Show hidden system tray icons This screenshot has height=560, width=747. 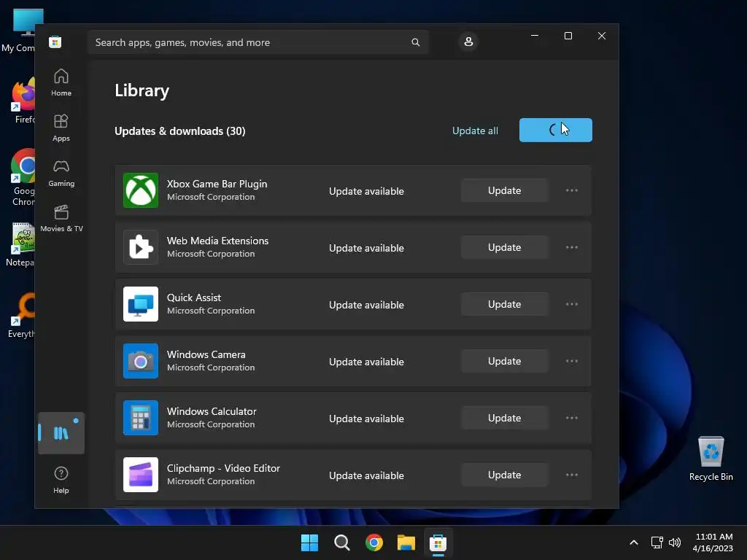coord(634,542)
